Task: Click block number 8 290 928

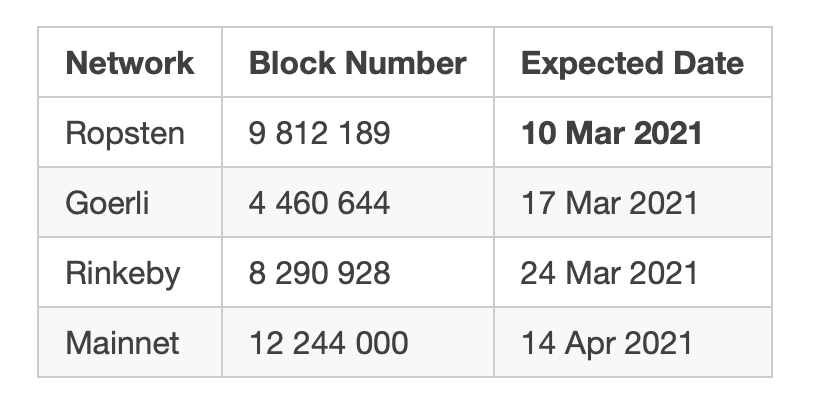Action: pyautogui.click(x=319, y=273)
